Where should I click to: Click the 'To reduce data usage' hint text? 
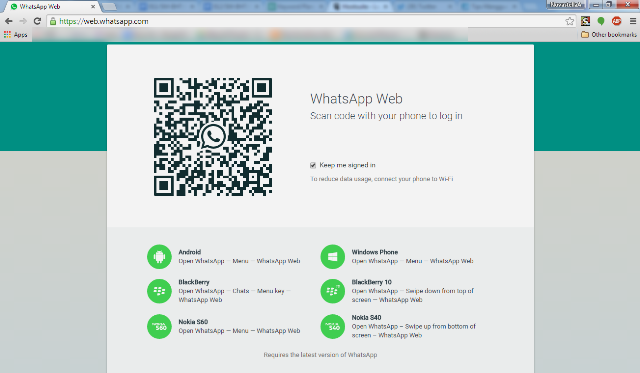tap(382, 179)
